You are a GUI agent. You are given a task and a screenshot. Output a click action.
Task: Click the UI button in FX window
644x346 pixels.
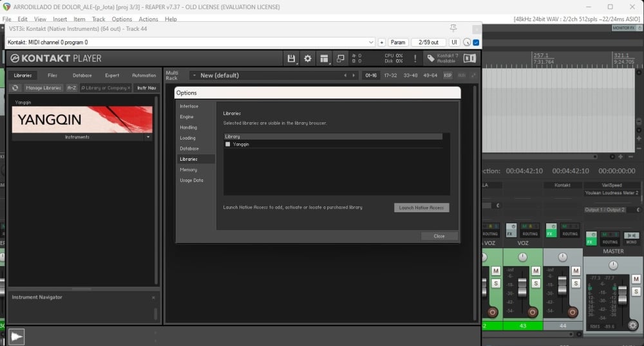tap(454, 42)
